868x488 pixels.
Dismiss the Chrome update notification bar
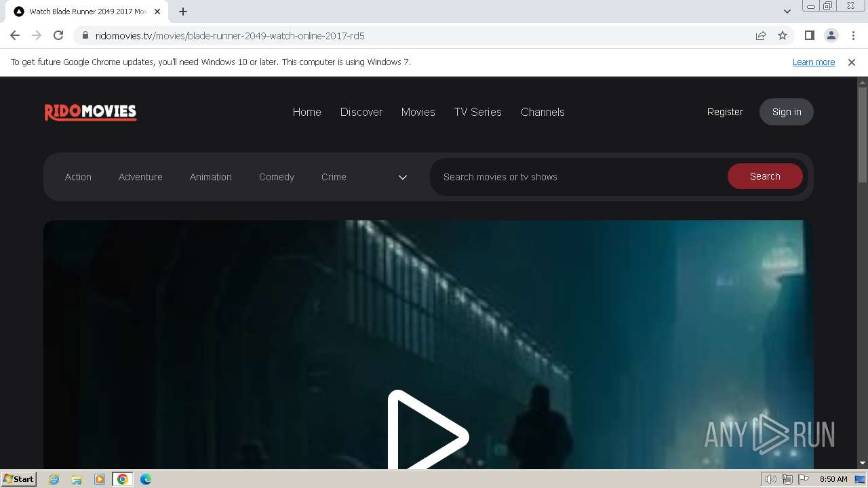[x=852, y=62]
